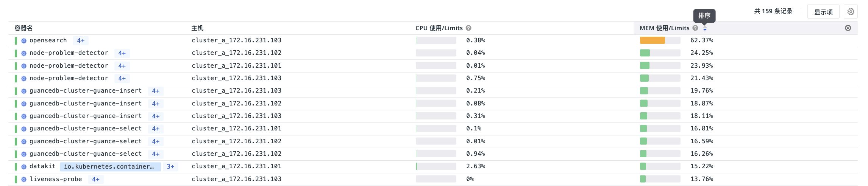Open the opensearch container row
The height and width of the screenshot is (186, 868).
433,40
